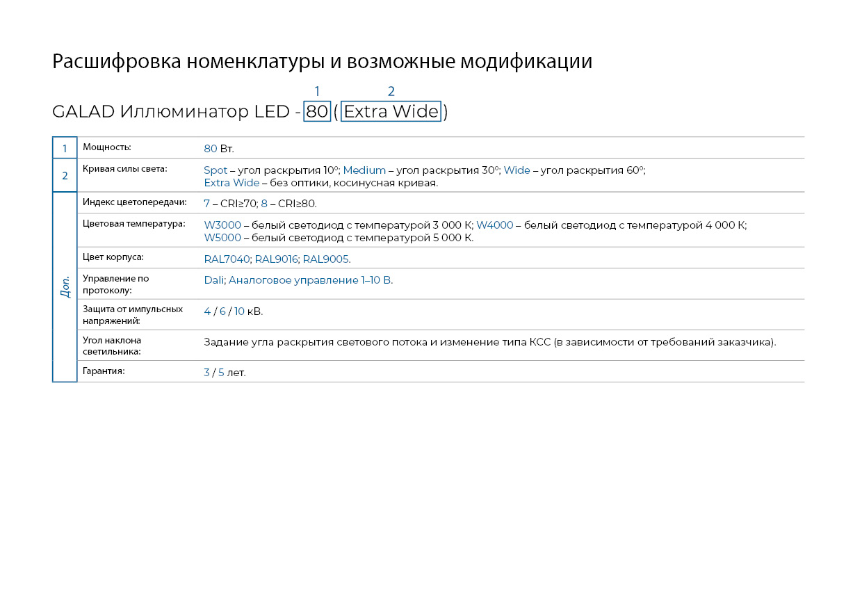Click the "Гарантия" row label
This screenshot has height=616, width=862.
(104, 371)
